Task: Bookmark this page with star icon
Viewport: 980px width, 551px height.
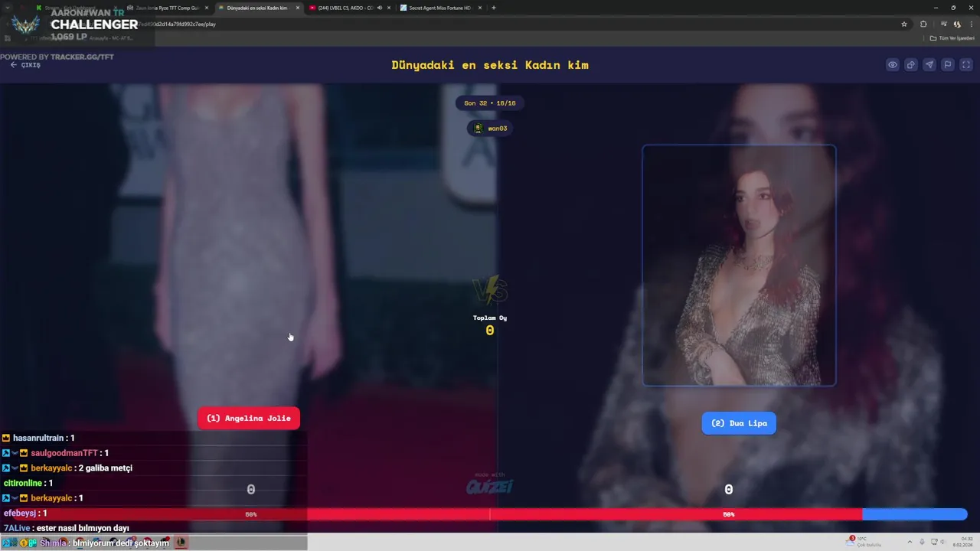Action: pos(904,24)
